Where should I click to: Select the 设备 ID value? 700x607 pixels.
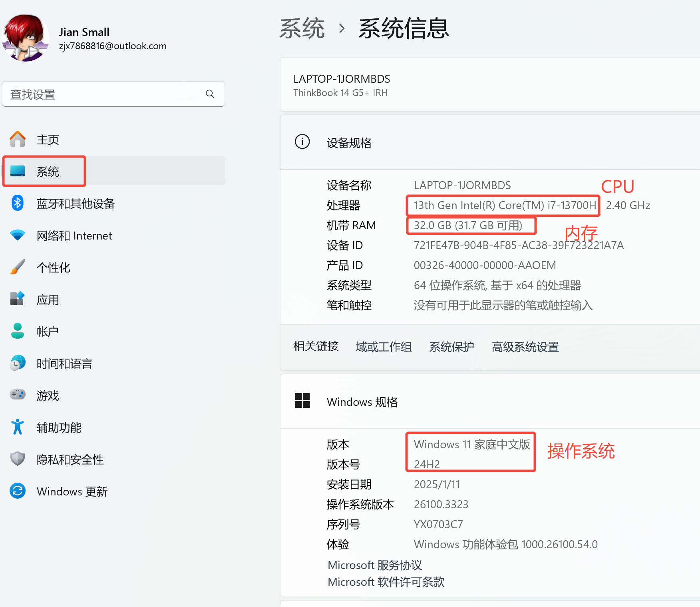[519, 245]
